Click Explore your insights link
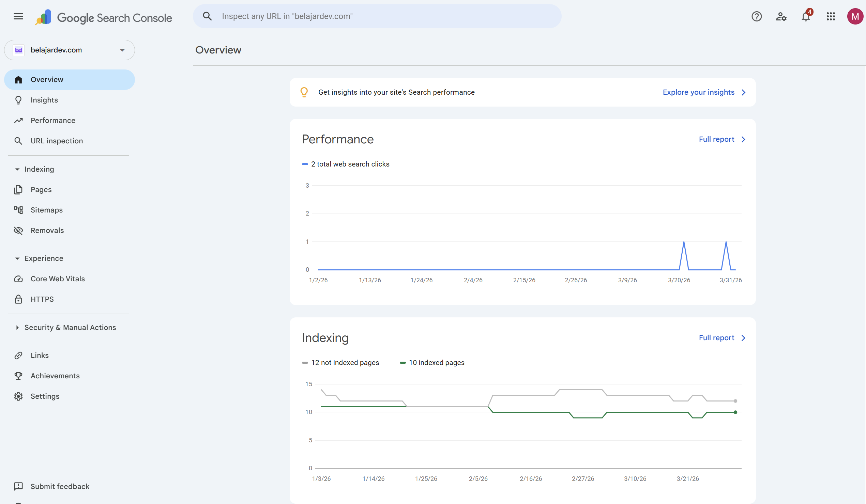 click(703, 92)
